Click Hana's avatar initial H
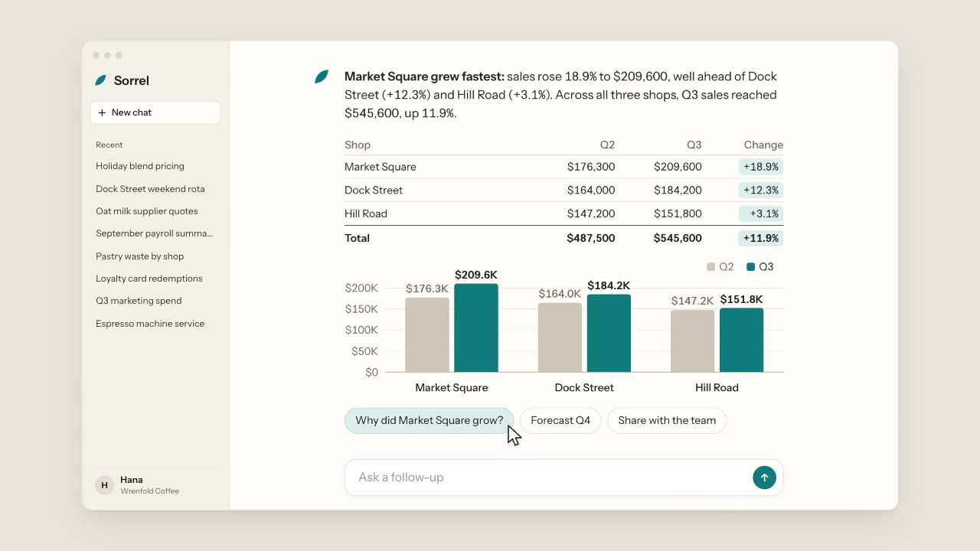Image resolution: width=980 pixels, height=551 pixels. [x=105, y=485]
